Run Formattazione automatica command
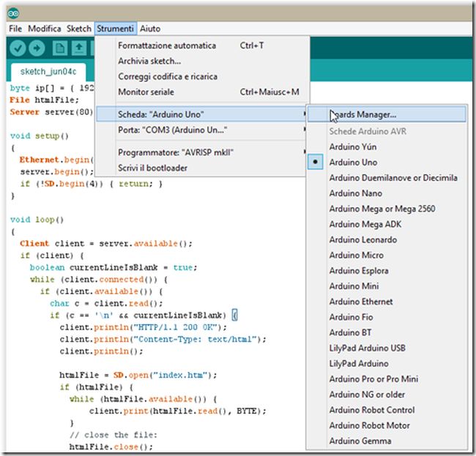 click(167, 45)
